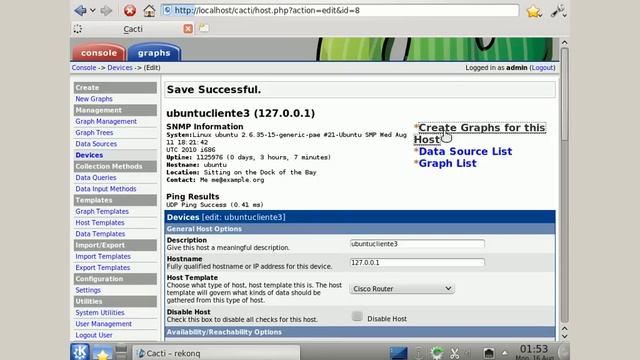This screenshot has height=360, width=640.
Task: Click the Hostname input field
Action: pyautogui.click(x=417, y=262)
